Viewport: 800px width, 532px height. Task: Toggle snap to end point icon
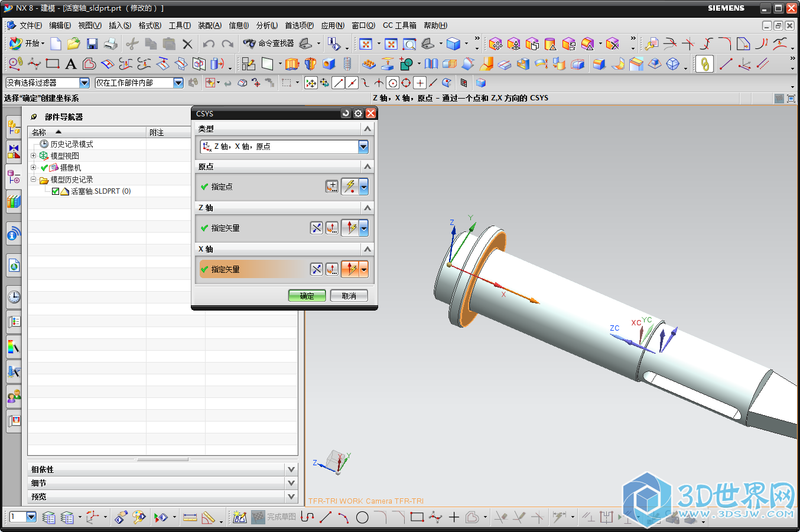coord(338,83)
